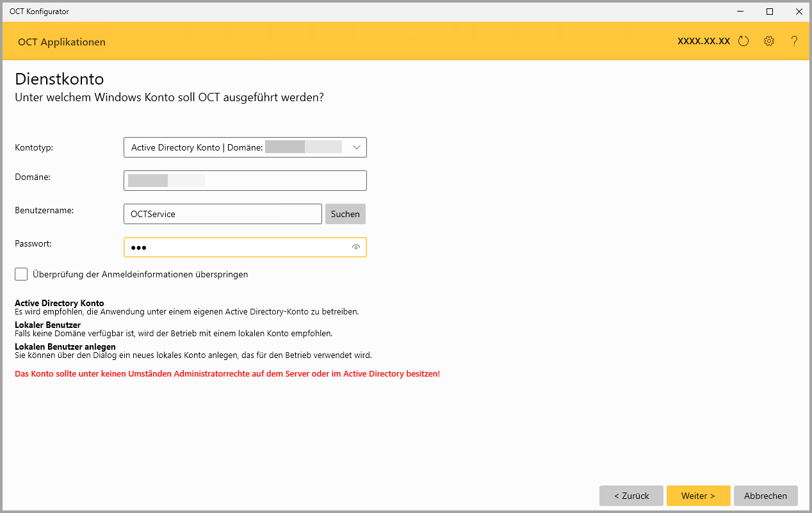Image resolution: width=812 pixels, height=513 pixels.
Task: Click the XXXX.XX.XX version label
Action: coord(704,41)
